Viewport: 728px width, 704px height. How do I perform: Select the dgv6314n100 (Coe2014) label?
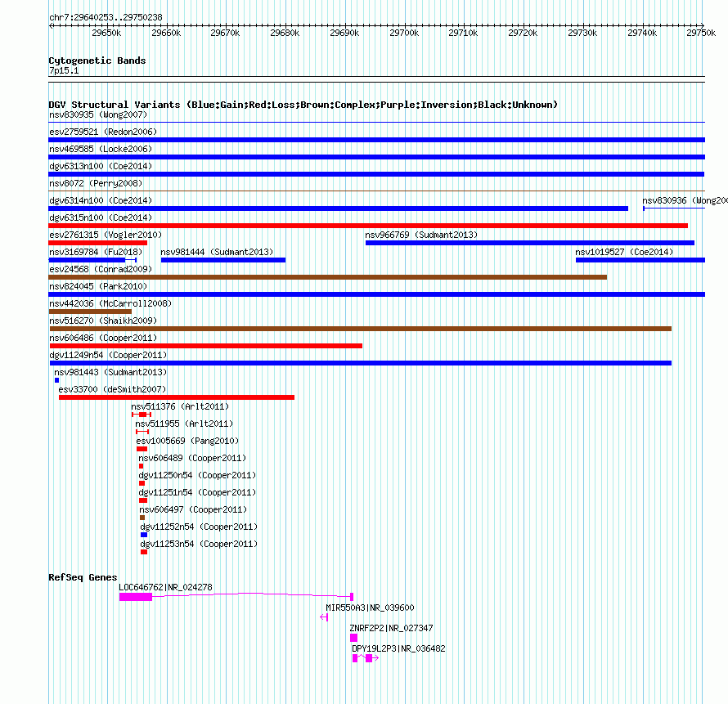tap(101, 200)
